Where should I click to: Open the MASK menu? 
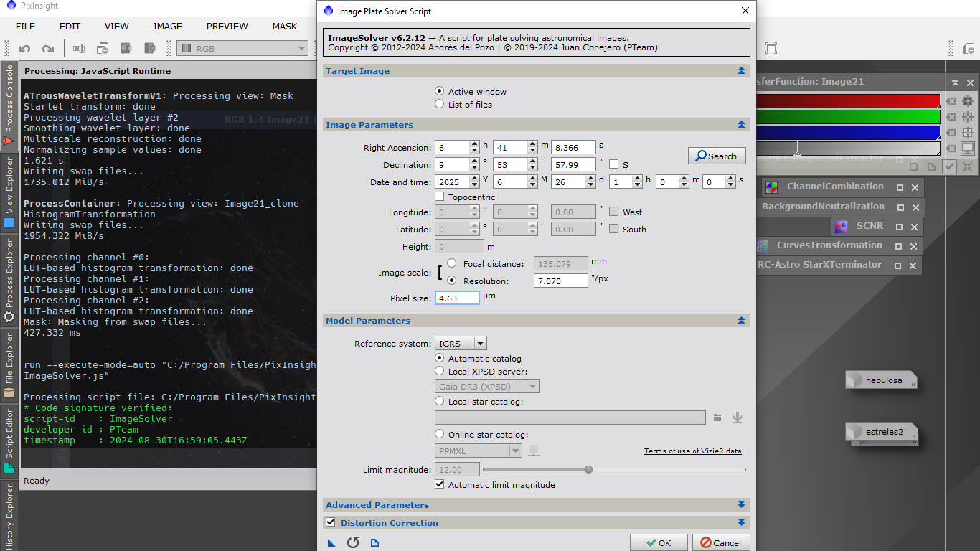285,27
